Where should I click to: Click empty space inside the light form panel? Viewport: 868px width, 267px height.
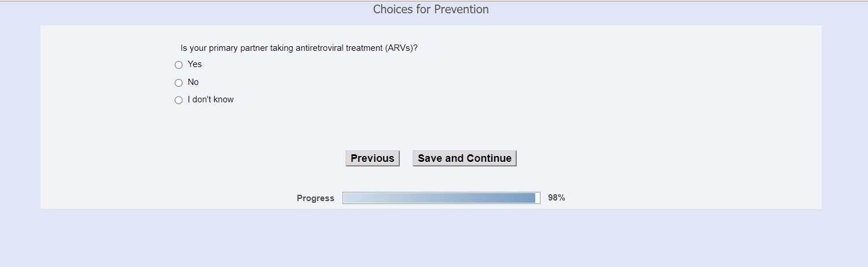[637, 116]
